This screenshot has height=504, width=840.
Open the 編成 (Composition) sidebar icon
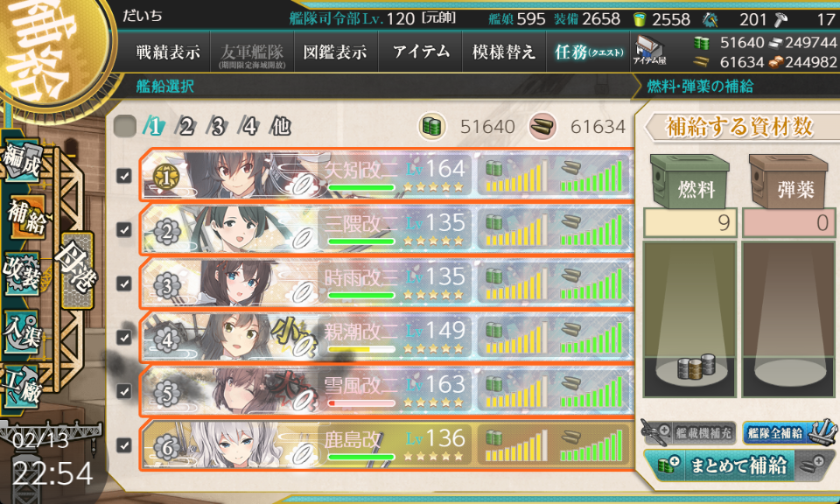click(x=23, y=161)
